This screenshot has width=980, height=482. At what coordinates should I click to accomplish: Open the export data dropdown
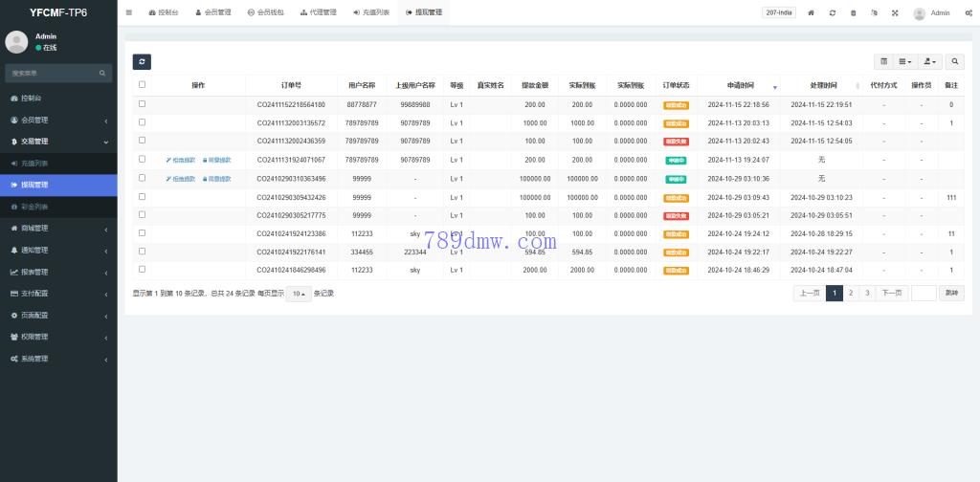coord(929,61)
